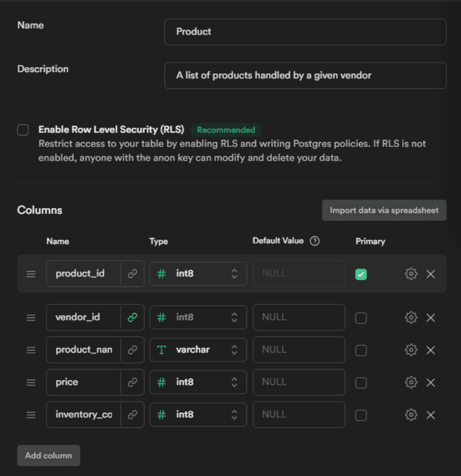461x476 pixels.
Task: Remove the inventory_count column with X icon
Action: click(x=430, y=415)
